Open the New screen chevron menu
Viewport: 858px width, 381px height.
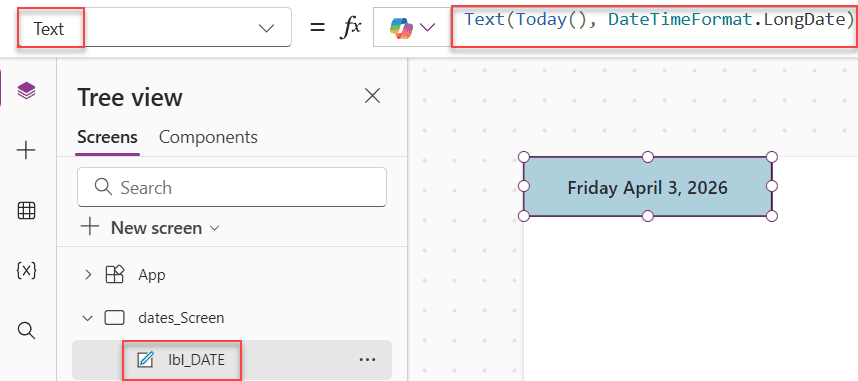click(214, 228)
